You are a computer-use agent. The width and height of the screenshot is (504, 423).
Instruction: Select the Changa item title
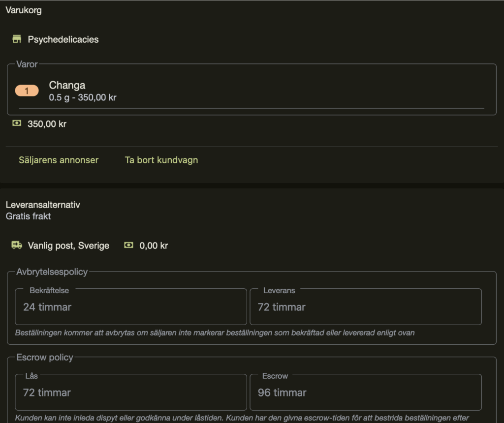pos(67,85)
